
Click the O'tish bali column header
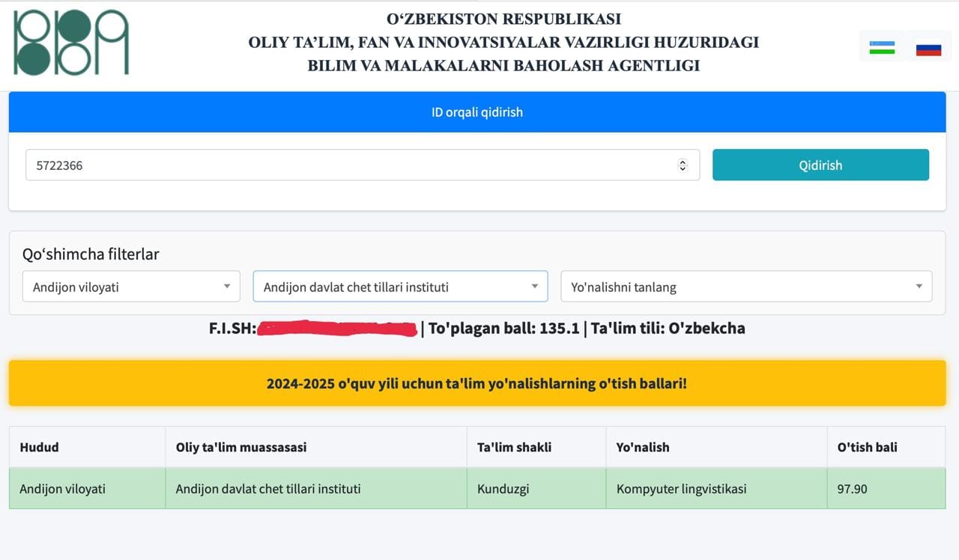(867, 447)
